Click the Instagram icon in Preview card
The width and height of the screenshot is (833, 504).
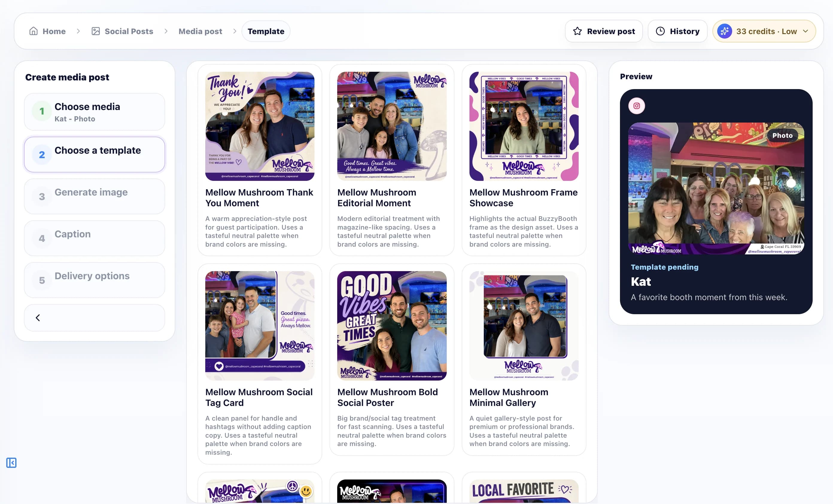click(x=637, y=106)
